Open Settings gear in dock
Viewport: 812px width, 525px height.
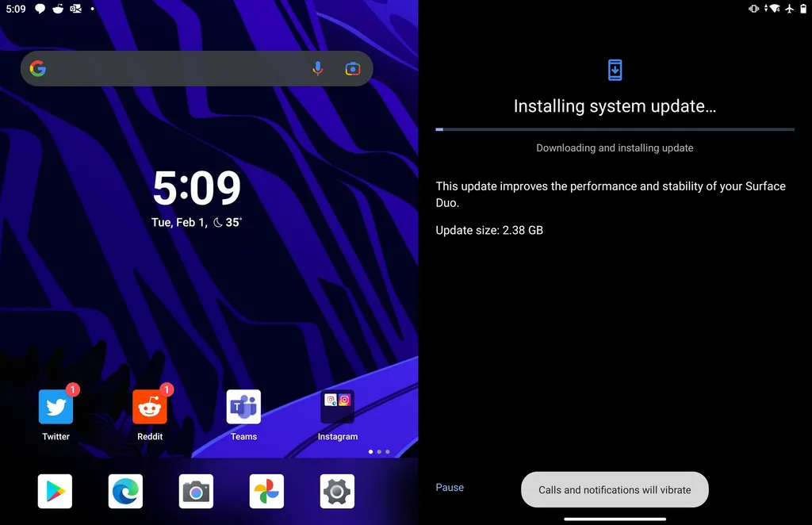tap(337, 492)
